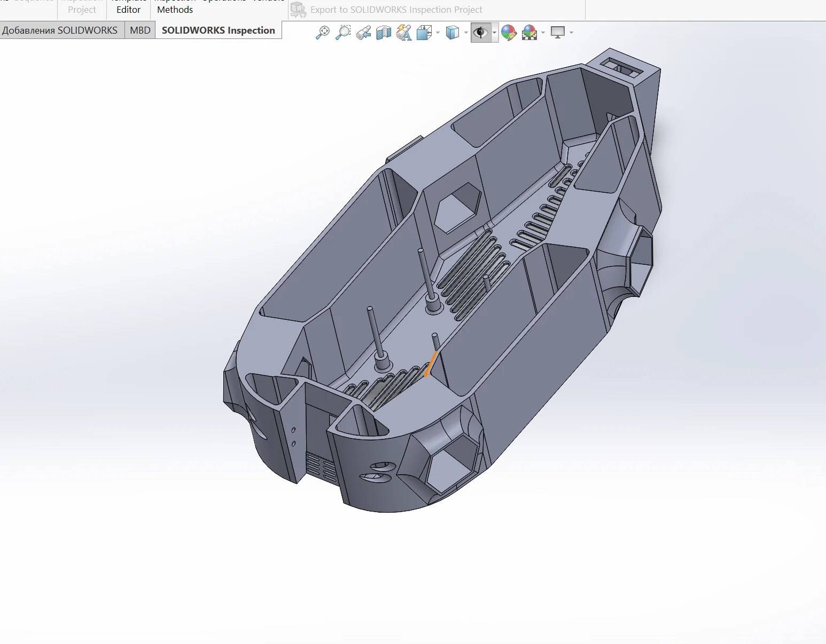Select the Zoom to Area tool
The height and width of the screenshot is (644, 826).
click(343, 33)
